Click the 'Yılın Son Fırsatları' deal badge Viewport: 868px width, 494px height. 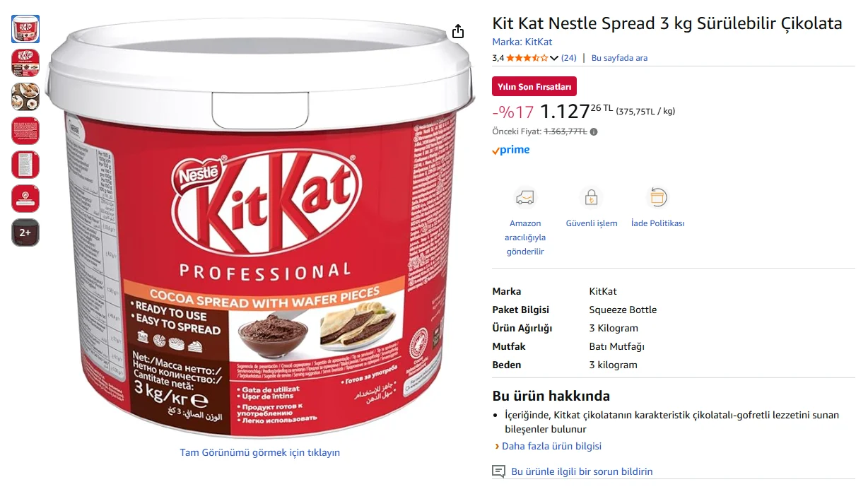tap(534, 86)
